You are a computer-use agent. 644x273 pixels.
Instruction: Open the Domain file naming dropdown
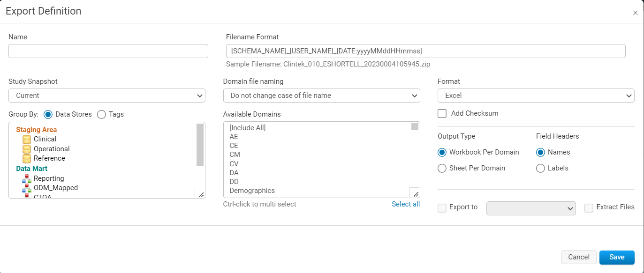322,96
